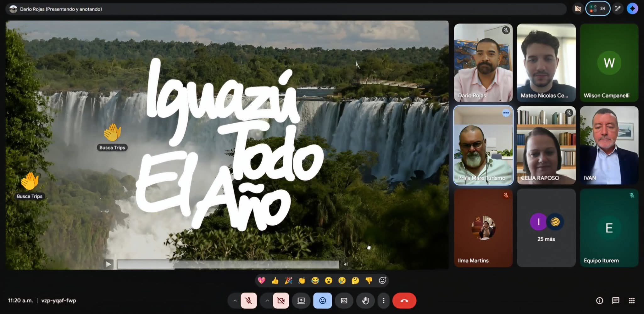Raise hand in the meeting
This screenshot has height=314, width=644.
[365, 301]
